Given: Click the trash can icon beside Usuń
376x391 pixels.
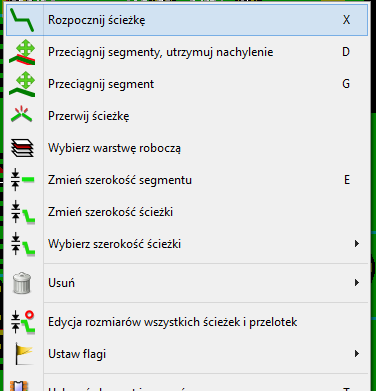Looking at the screenshot, I should (x=22, y=283).
